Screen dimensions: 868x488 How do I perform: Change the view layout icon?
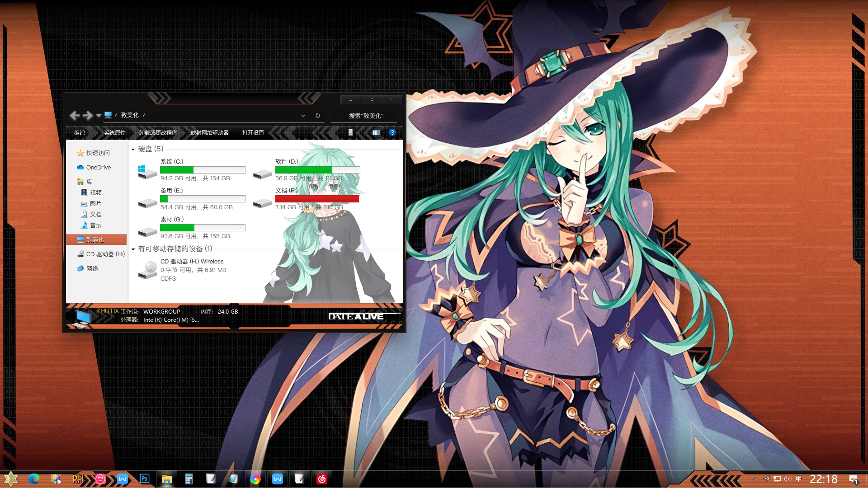pyautogui.click(x=351, y=132)
